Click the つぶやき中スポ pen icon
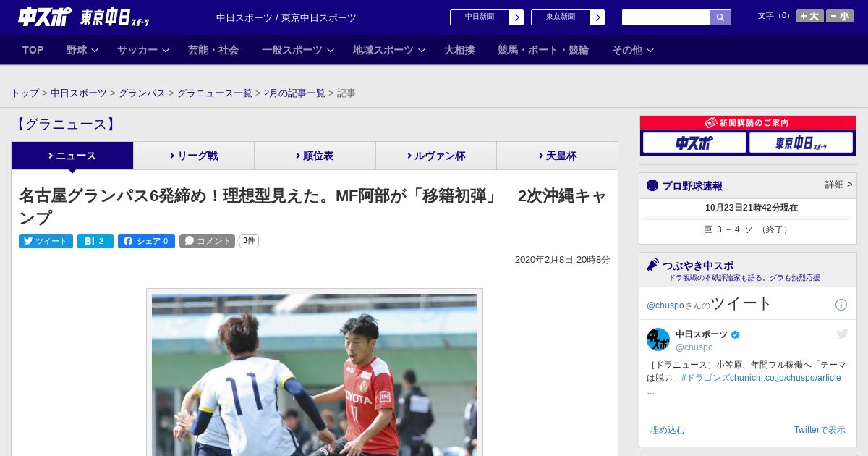Viewport: 868px width, 456px height. click(x=653, y=265)
